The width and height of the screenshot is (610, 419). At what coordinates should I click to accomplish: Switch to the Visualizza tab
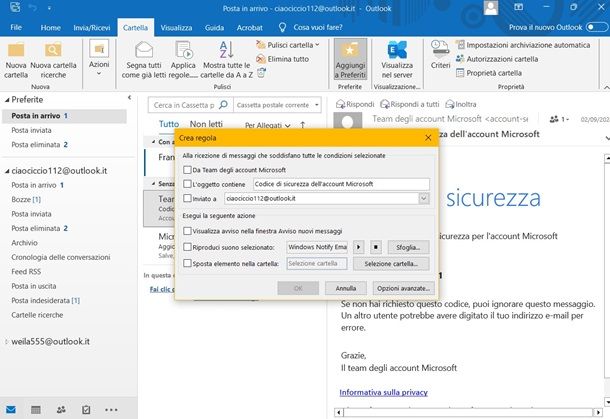pyautogui.click(x=176, y=28)
